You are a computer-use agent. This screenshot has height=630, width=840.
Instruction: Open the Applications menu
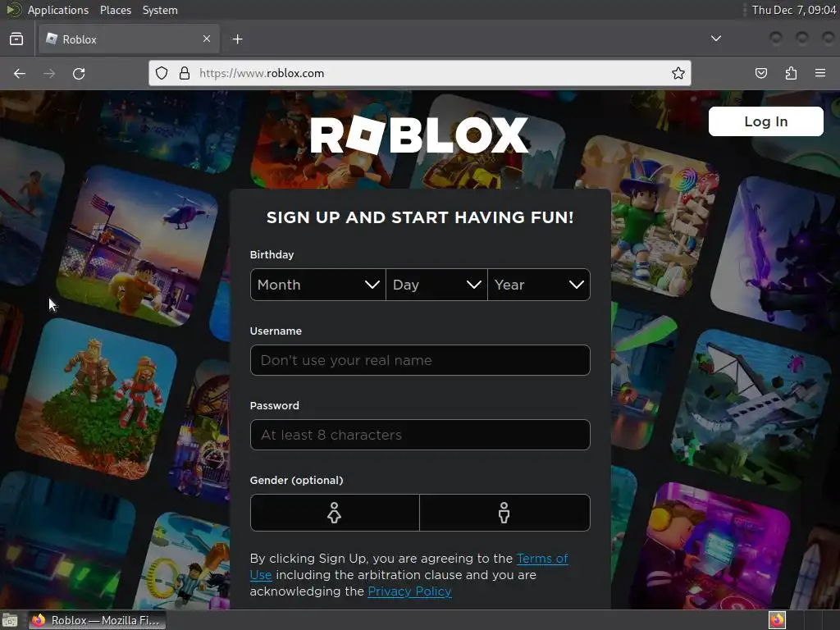(58, 10)
